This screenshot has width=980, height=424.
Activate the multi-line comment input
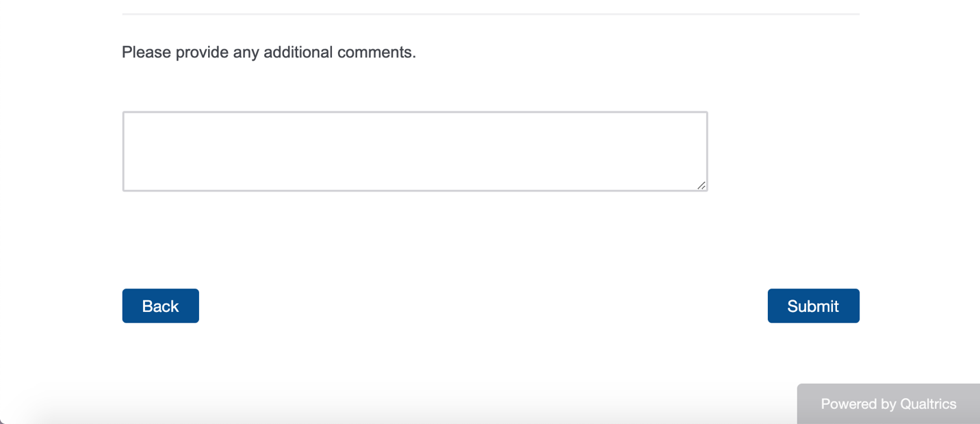point(415,151)
